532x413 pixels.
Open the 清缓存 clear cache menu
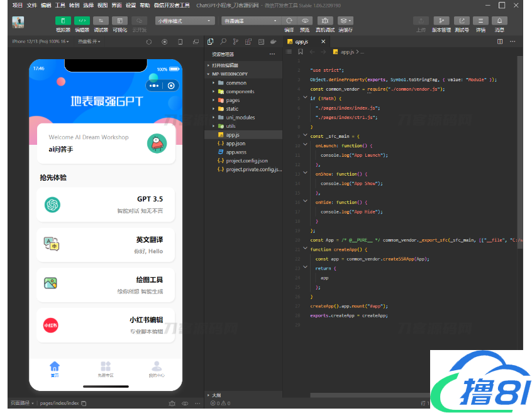345,21
